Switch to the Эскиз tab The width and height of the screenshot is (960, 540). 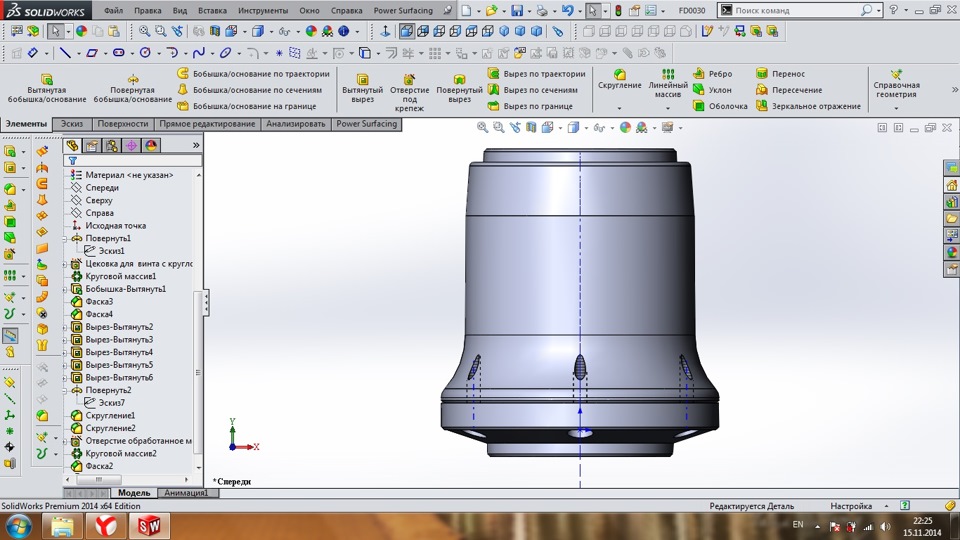pyautogui.click(x=72, y=124)
